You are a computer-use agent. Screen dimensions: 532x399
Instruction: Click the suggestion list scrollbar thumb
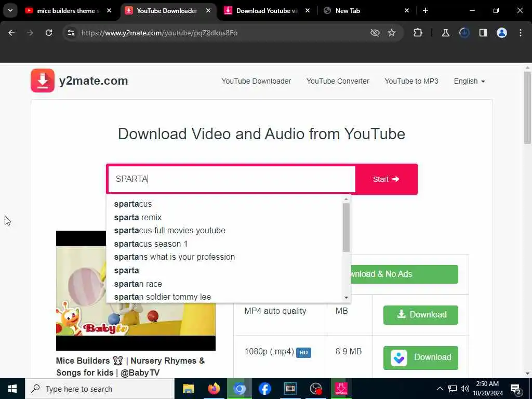346,228
